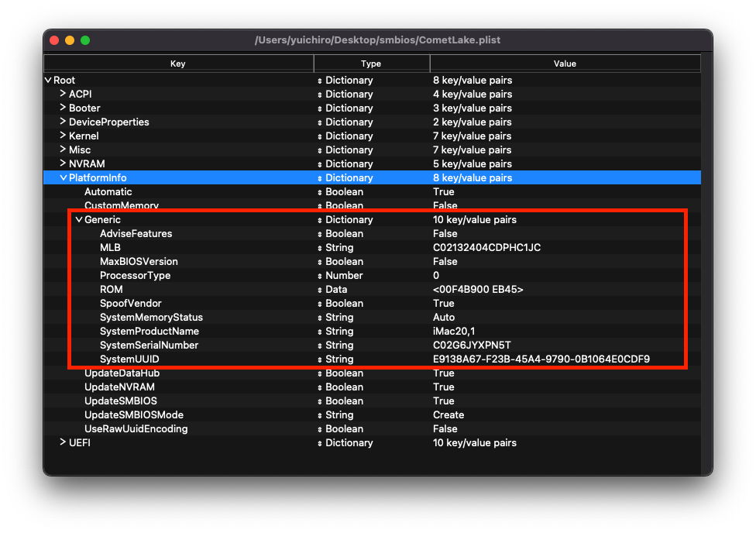Collapse the PlatformInfo dictionary
Image resolution: width=756 pixels, height=533 pixels.
63,177
